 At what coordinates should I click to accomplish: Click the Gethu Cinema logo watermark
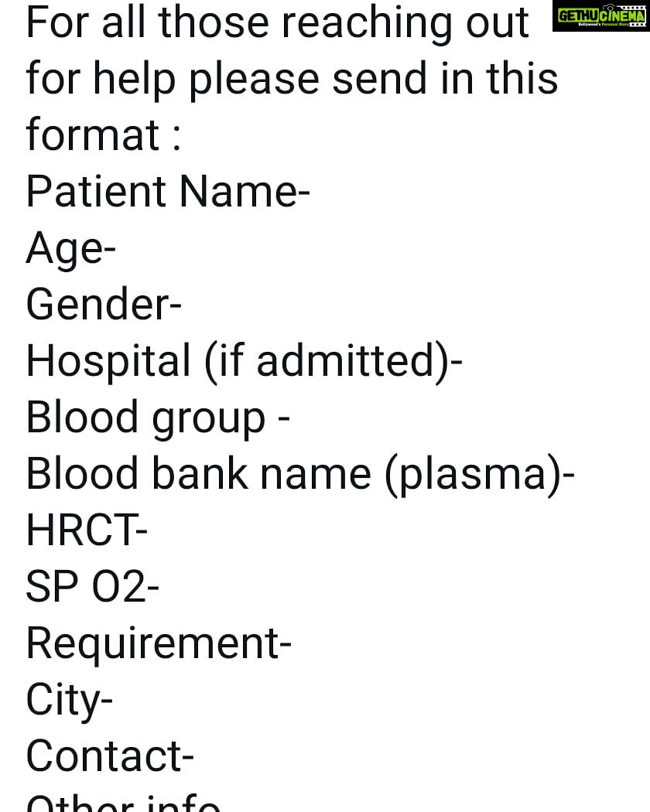pos(600,15)
